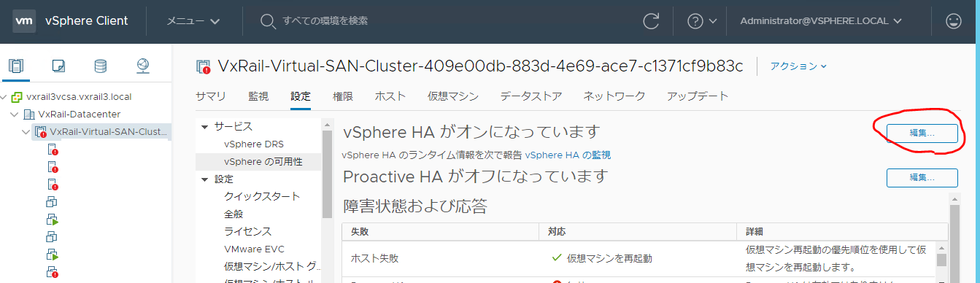Open the vSphere HA の監視 link
980x283 pixels.
(x=568, y=155)
